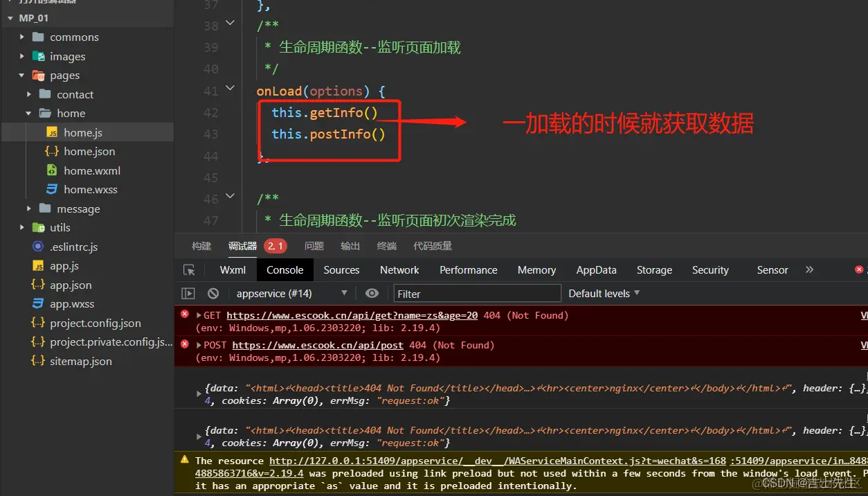Show more devtools tabs chevron
868x496 pixels.
pyautogui.click(x=810, y=269)
